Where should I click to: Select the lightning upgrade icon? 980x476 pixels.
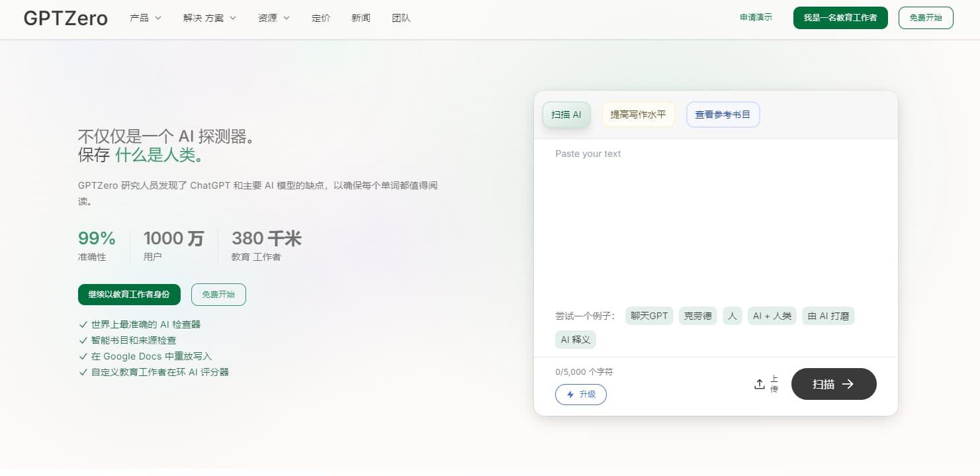(x=570, y=395)
